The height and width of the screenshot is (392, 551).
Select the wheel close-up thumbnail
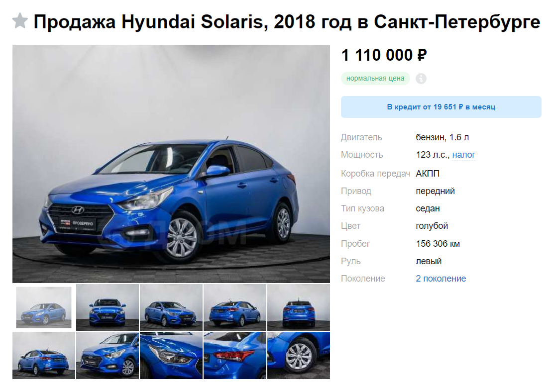click(x=299, y=356)
